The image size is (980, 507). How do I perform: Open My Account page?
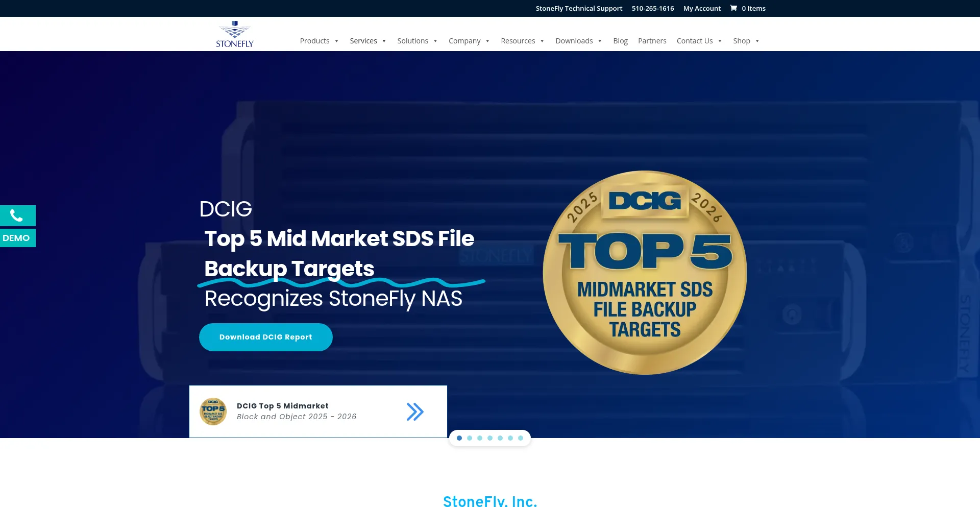(702, 8)
